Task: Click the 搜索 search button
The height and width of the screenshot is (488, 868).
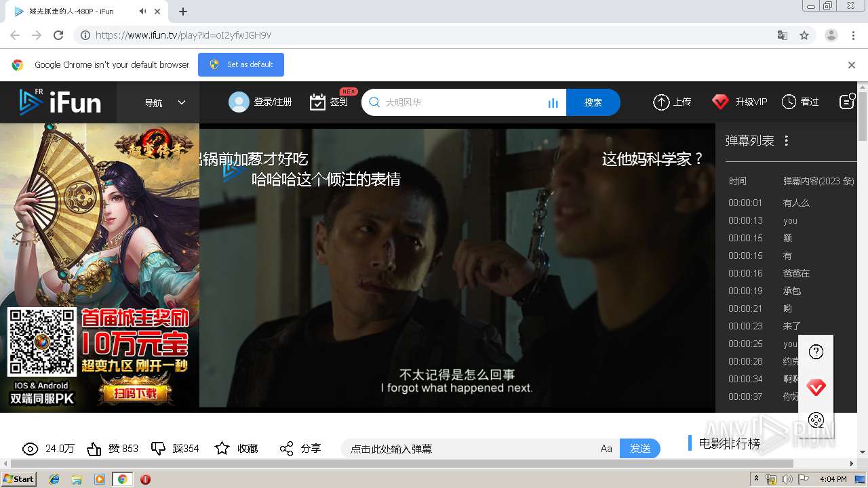Action: [593, 102]
